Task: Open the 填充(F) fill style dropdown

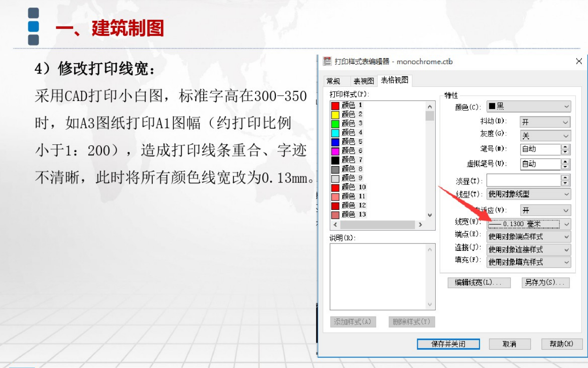Action: 529,262
